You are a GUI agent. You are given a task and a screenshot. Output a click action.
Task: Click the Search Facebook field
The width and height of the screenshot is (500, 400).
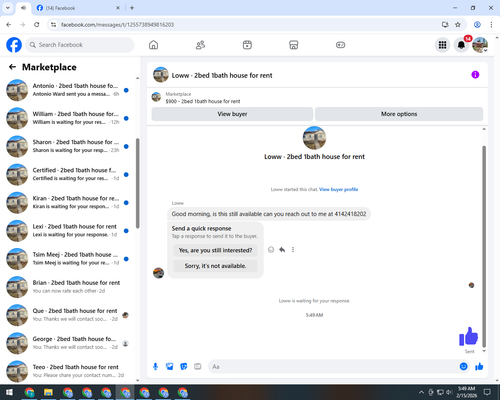(80, 45)
